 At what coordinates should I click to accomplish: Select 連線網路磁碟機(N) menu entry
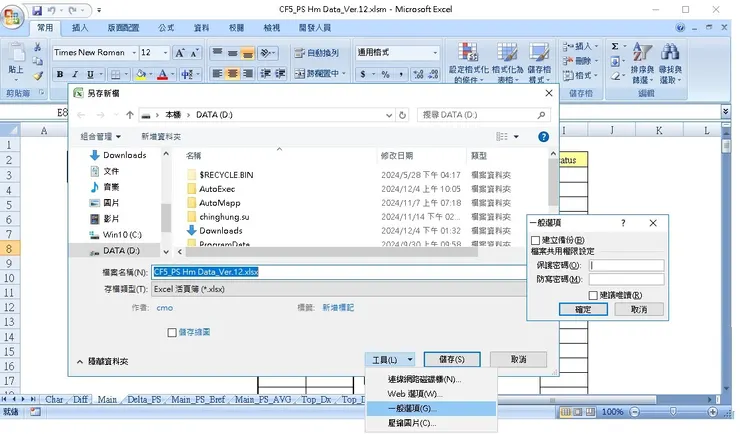tap(431, 379)
